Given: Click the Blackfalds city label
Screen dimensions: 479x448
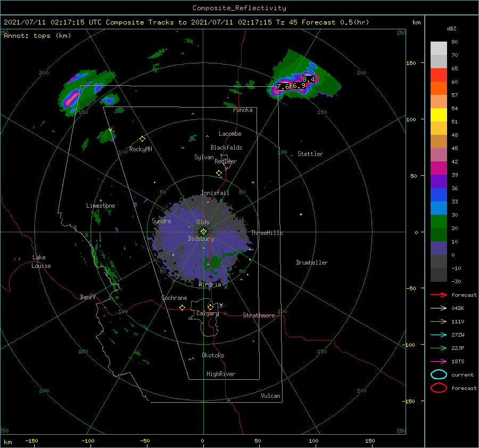Looking at the screenshot, I should click(x=226, y=148).
